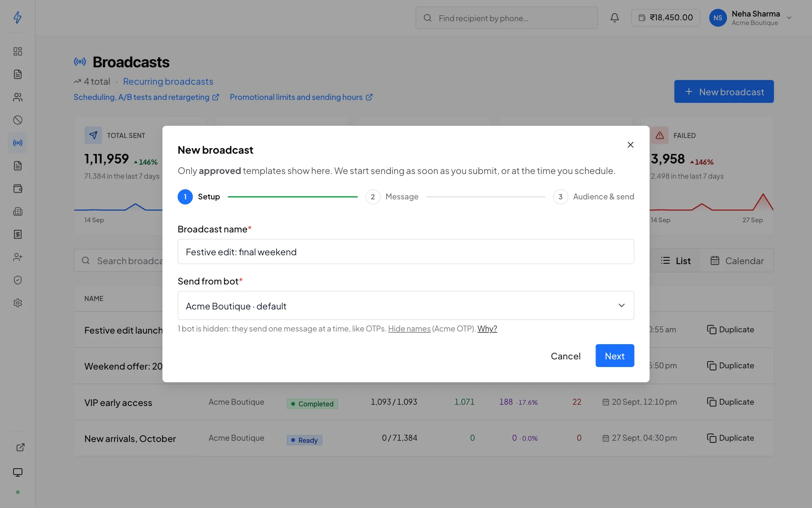Screen dimensions: 812x508
Task: Click the lightning bolt app logo
Action: coord(17,17)
